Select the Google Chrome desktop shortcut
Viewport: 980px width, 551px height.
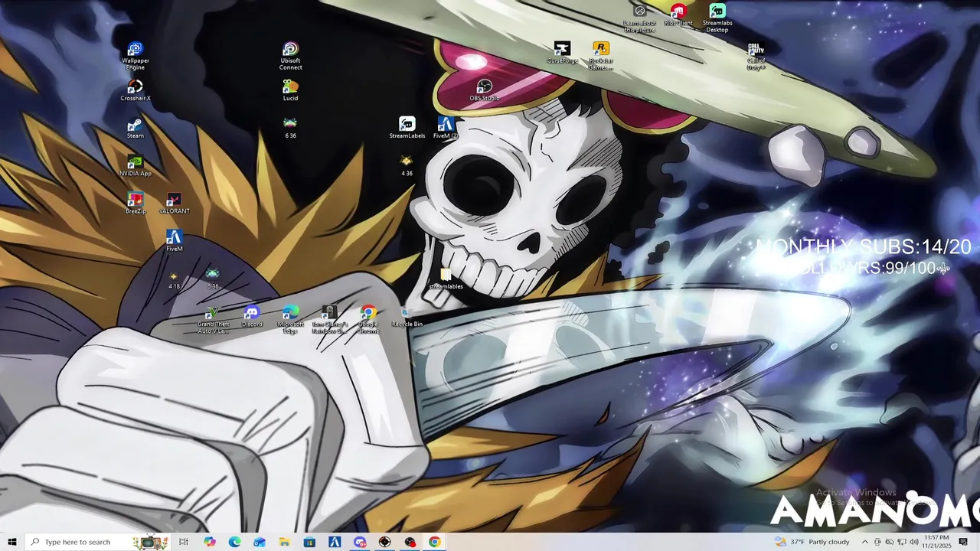pos(368,319)
